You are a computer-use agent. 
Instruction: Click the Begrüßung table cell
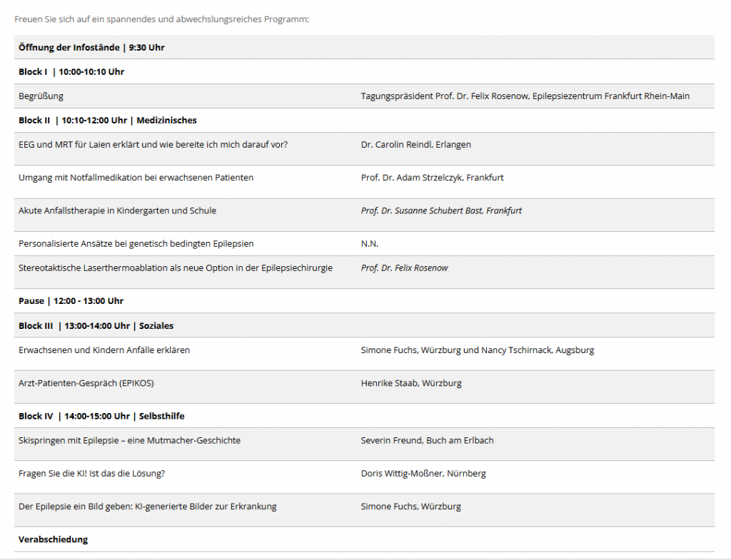[41, 96]
